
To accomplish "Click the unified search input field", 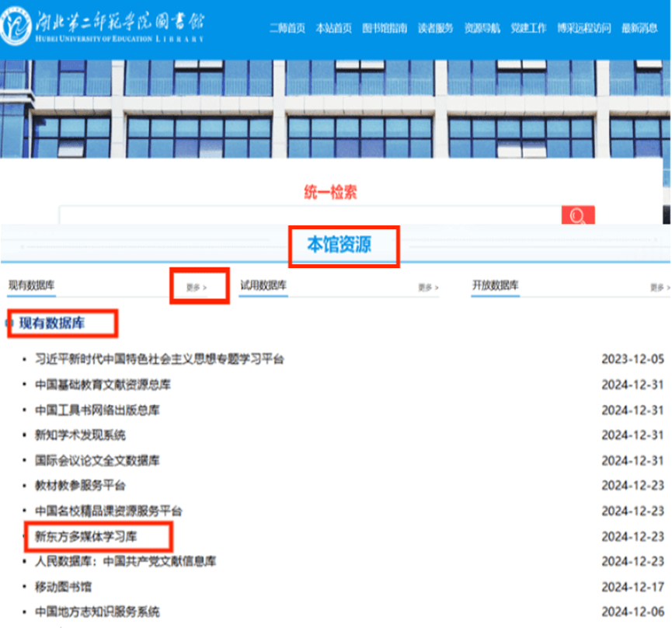I will (x=309, y=216).
